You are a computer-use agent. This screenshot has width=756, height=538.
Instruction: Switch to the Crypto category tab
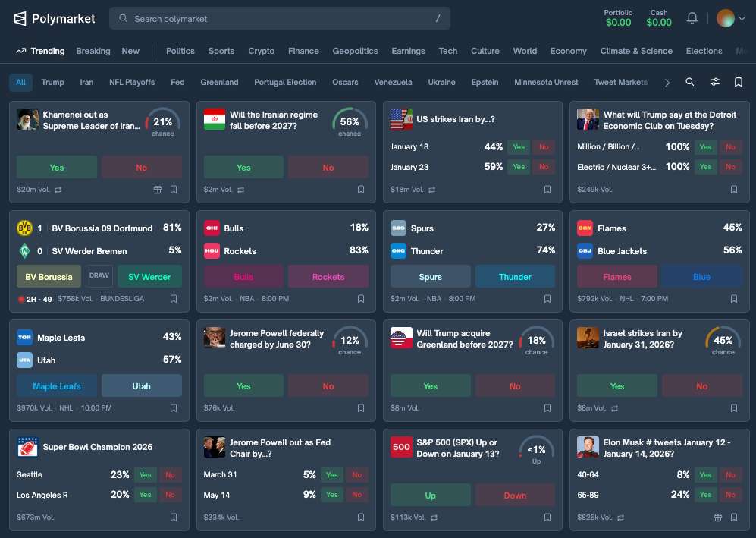261,51
